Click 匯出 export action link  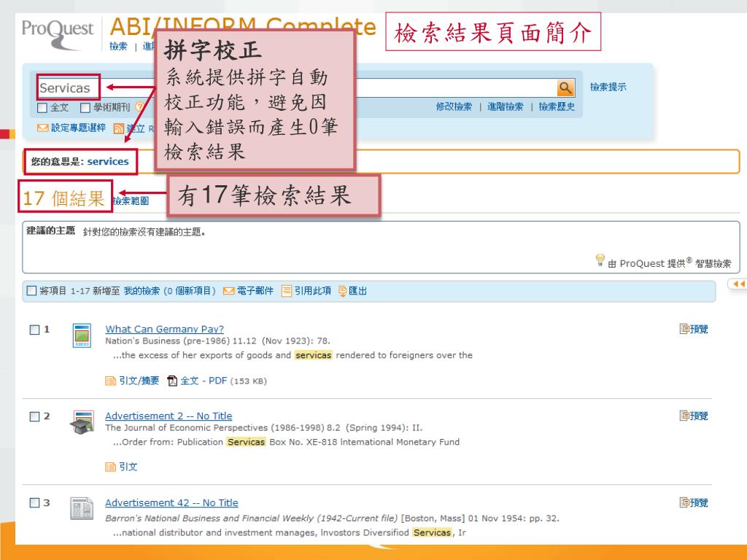357,291
